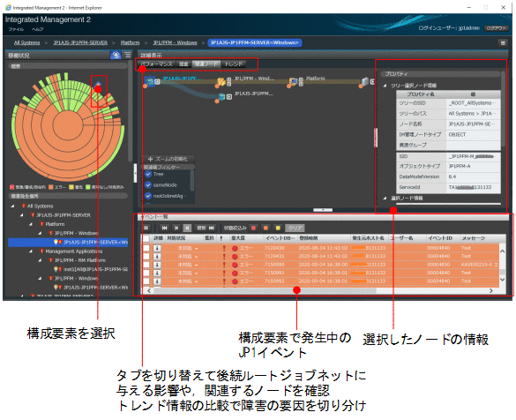
Task: Switch to the second detail tab
Action: coord(183,64)
